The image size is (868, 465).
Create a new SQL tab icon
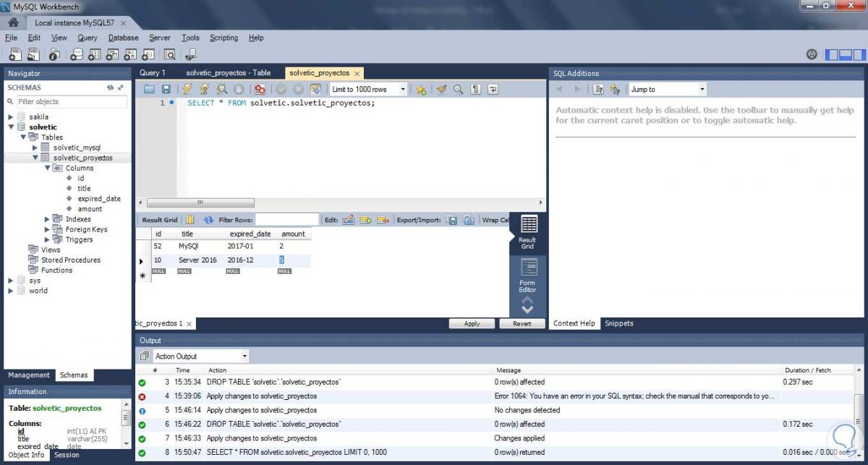[15, 54]
